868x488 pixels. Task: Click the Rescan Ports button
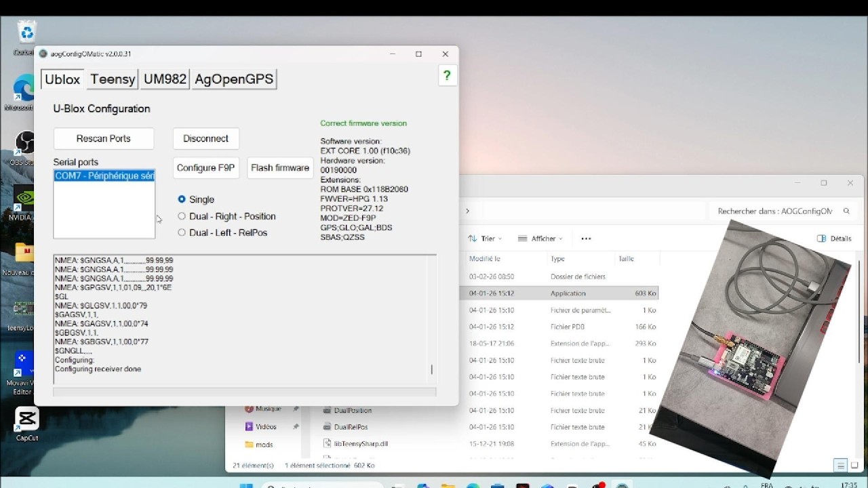[x=104, y=138]
